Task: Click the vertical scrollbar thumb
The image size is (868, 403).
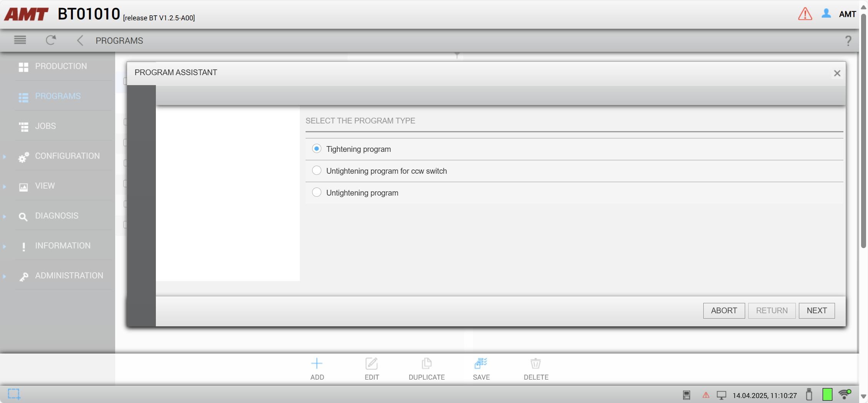Action: tap(864, 130)
